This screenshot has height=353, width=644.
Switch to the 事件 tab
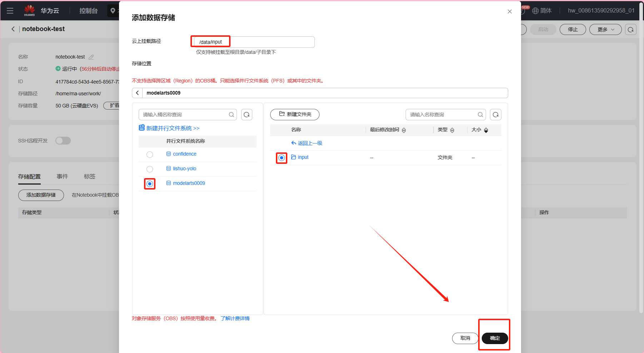[x=62, y=176]
